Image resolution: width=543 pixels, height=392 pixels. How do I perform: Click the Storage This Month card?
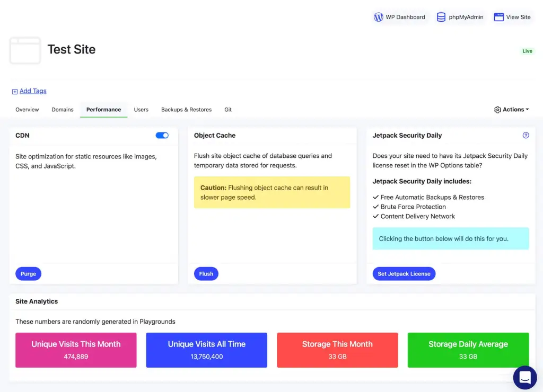(x=337, y=350)
